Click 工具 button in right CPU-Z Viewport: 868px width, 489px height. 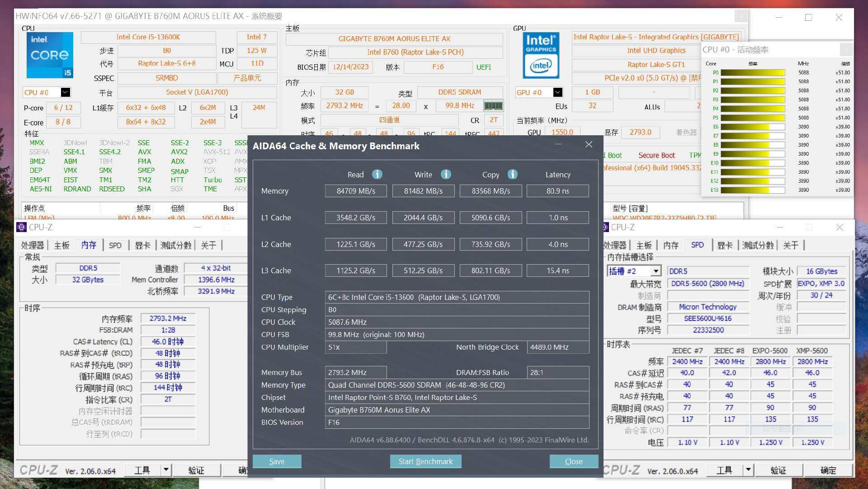click(724, 470)
